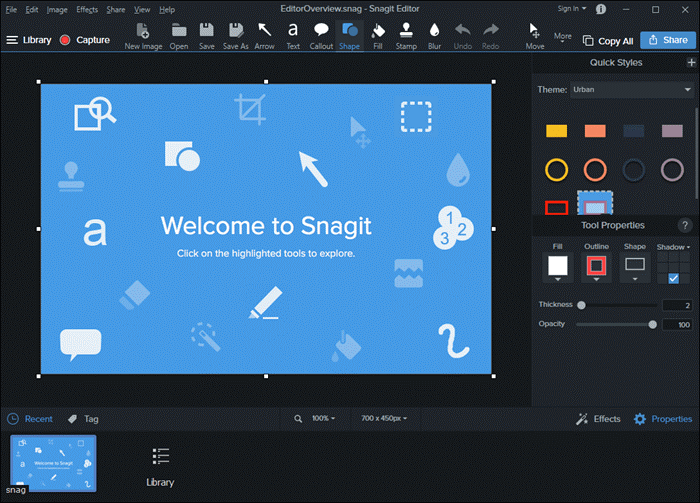Toggle the Properties panel
This screenshot has height=503, width=700.
click(x=662, y=419)
